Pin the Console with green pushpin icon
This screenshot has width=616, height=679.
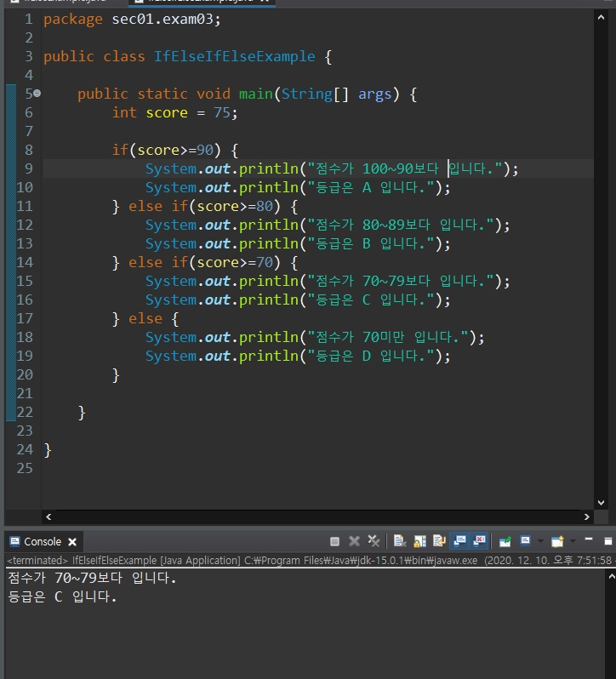point(505,541)
